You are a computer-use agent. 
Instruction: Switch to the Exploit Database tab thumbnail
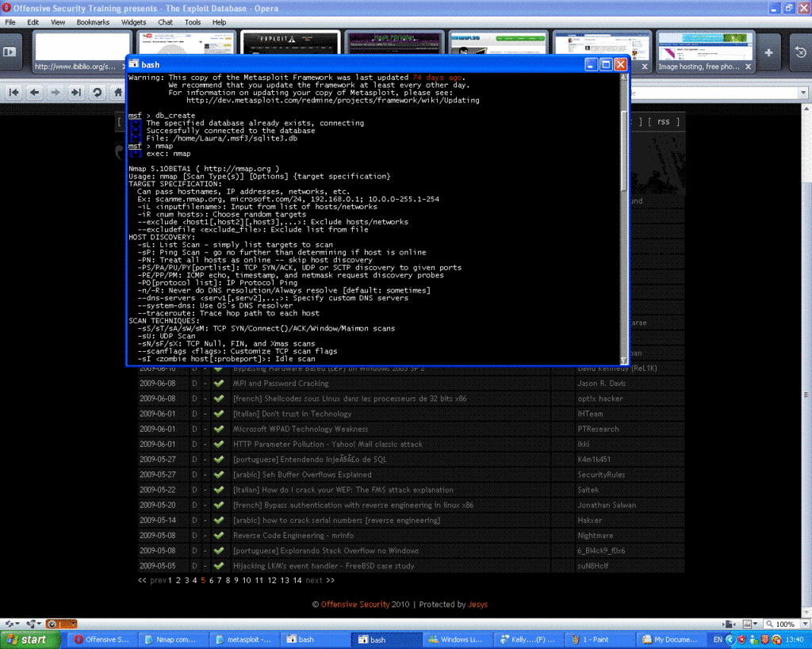(x=290, y=43)
